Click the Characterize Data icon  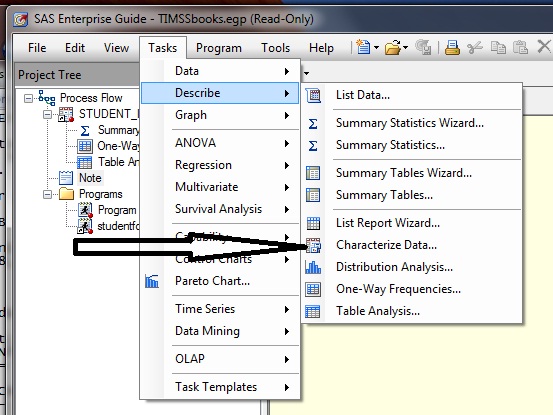click(314, 245)
